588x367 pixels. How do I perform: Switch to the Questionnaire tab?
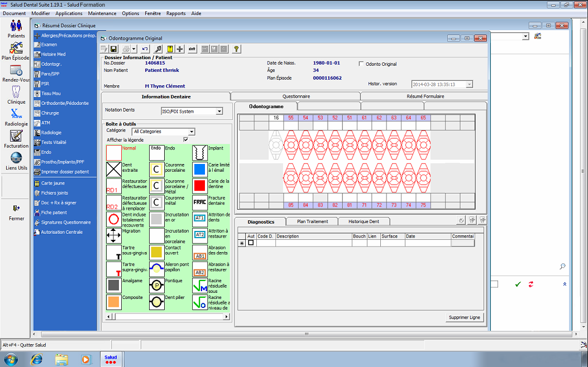[296, 96]
